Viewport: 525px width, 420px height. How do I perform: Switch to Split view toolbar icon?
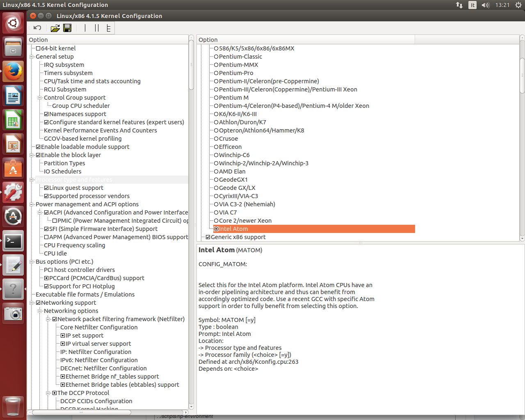click(97, 28)
